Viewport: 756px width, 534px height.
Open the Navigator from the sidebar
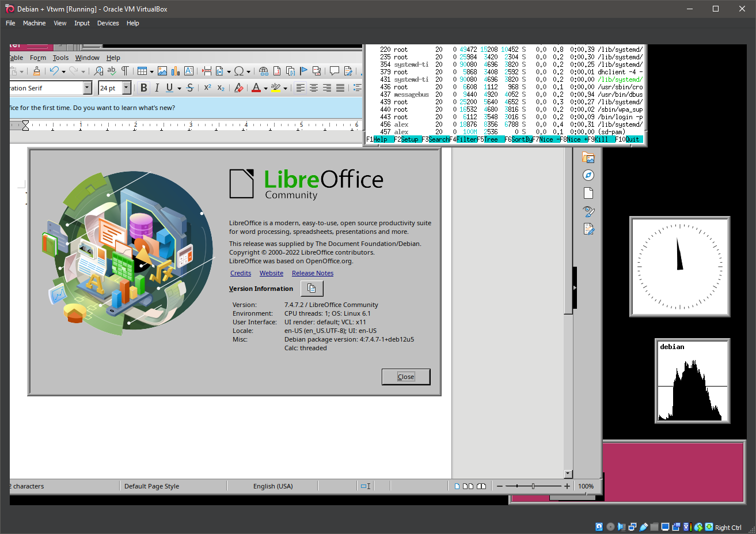tap(588, 175)
